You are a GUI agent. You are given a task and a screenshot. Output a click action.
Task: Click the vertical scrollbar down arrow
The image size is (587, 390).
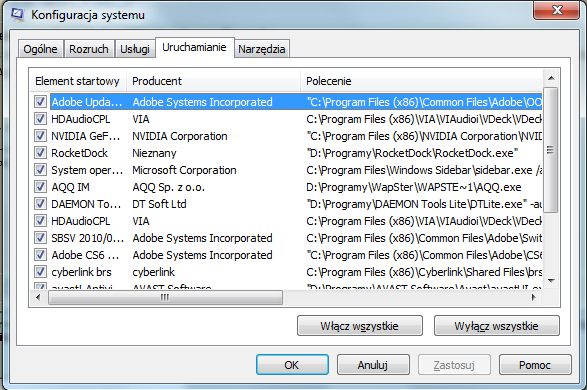pyautogui.click(x=551, y=281)
